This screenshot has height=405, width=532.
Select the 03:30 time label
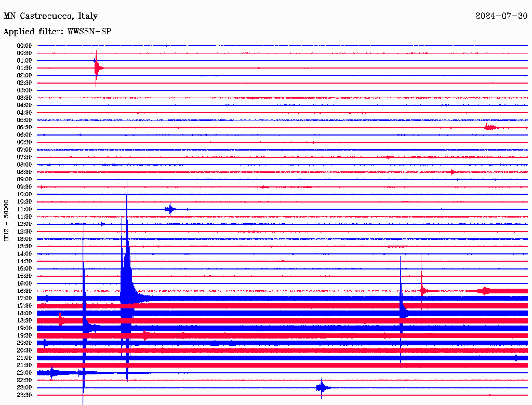24,98
